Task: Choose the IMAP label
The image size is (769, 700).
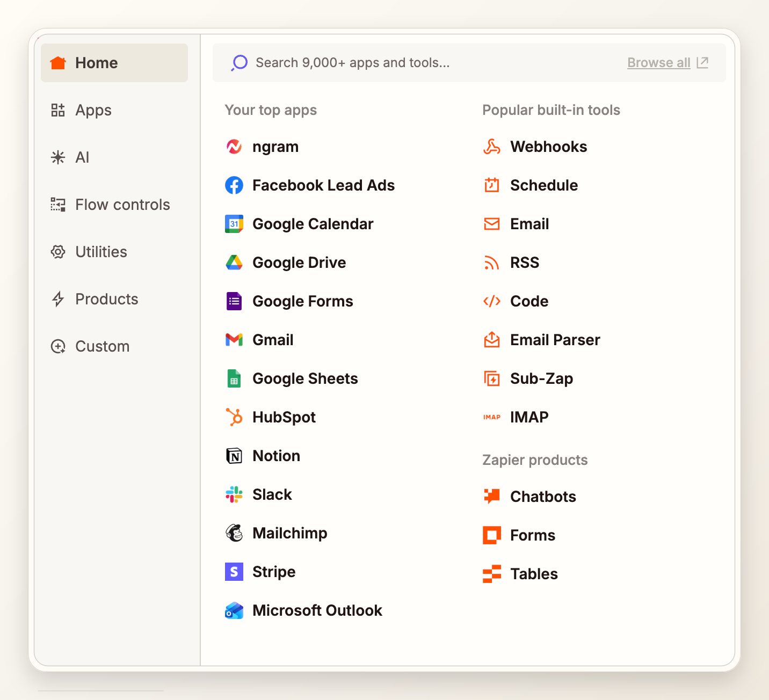Action: click(529, 417)
